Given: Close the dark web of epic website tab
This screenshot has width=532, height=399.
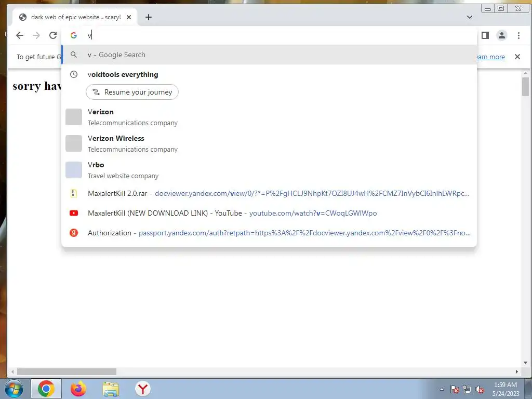Looking at the screenshot, I should point(129,17).
